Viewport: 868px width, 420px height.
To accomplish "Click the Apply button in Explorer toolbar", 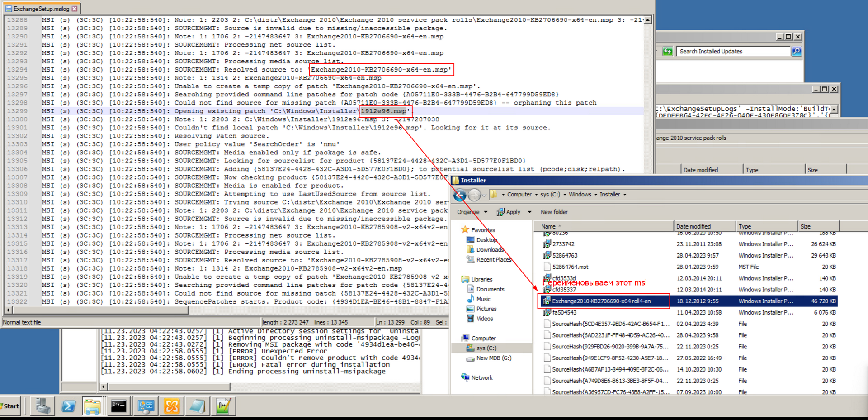I will click(509, 212).
